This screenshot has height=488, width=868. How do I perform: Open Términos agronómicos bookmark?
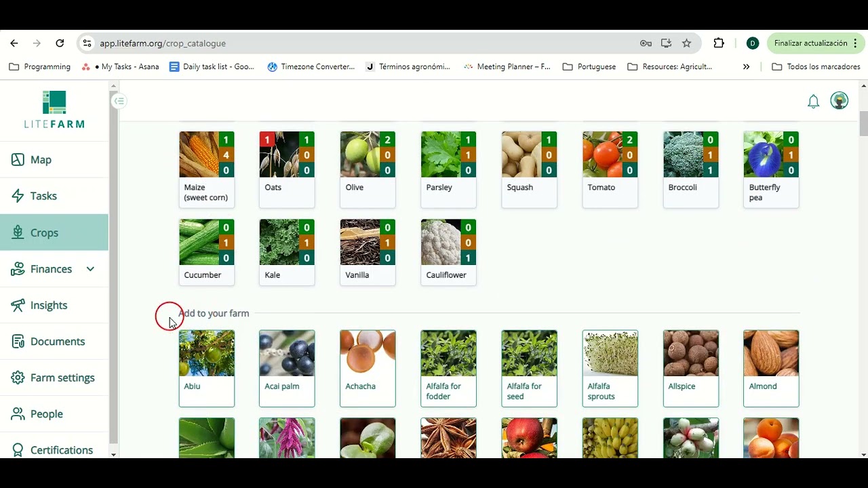tap(408, 66)
